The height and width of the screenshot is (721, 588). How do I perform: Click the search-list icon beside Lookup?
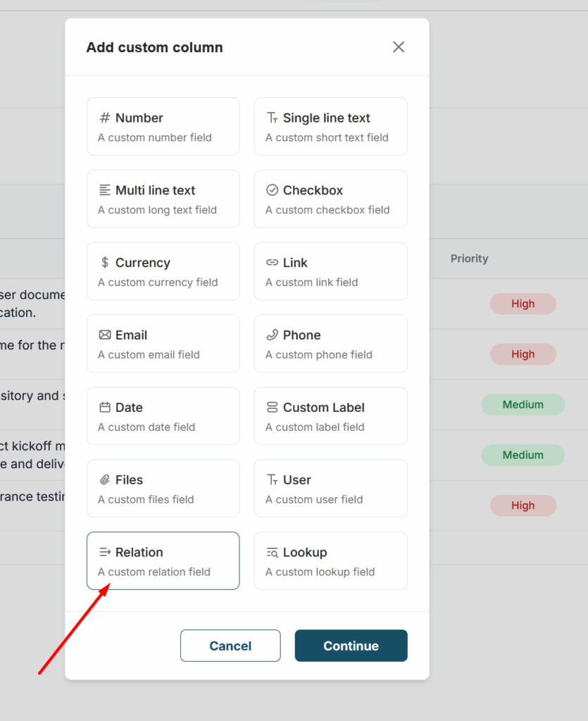(273, 553)
